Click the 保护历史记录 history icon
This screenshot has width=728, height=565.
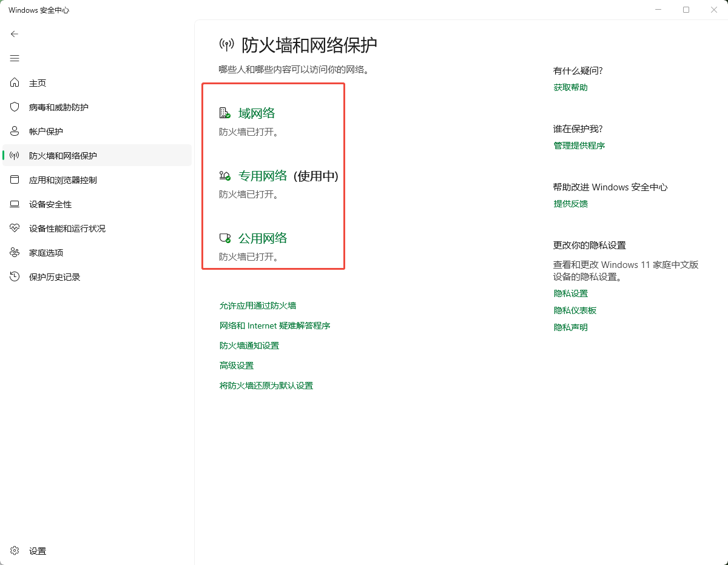15,276
